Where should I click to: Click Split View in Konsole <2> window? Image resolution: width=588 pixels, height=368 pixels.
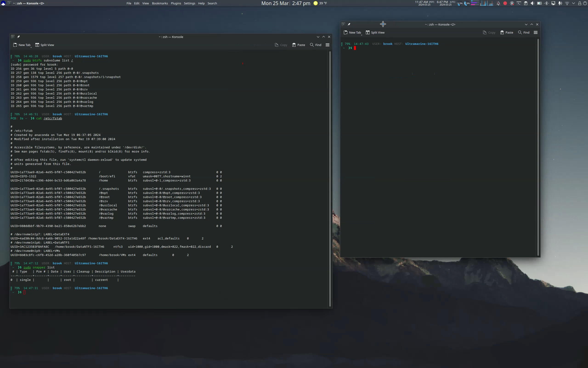click(375, 32)
